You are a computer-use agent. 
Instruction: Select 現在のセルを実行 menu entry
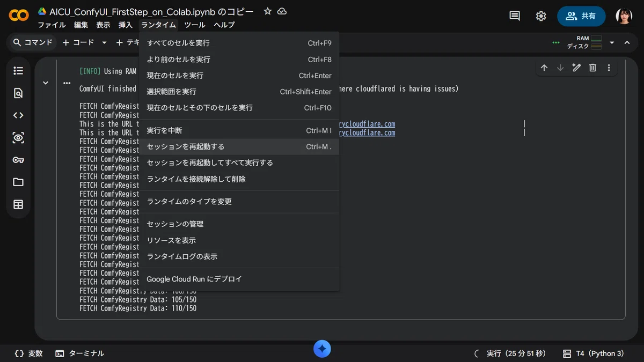239,76
